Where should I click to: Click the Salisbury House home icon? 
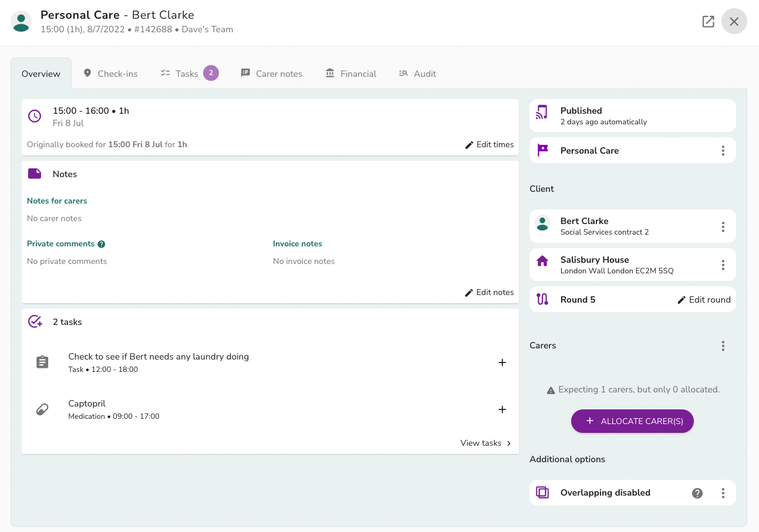(x=542, y=260)
